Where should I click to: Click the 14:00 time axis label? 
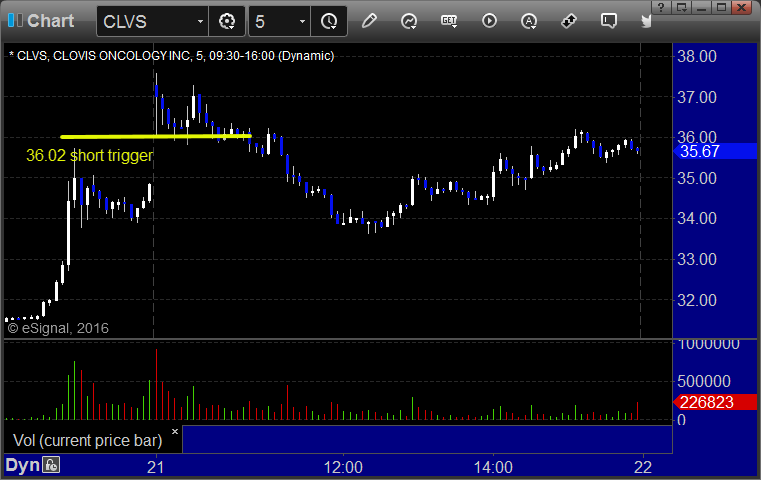pos(493,467)
